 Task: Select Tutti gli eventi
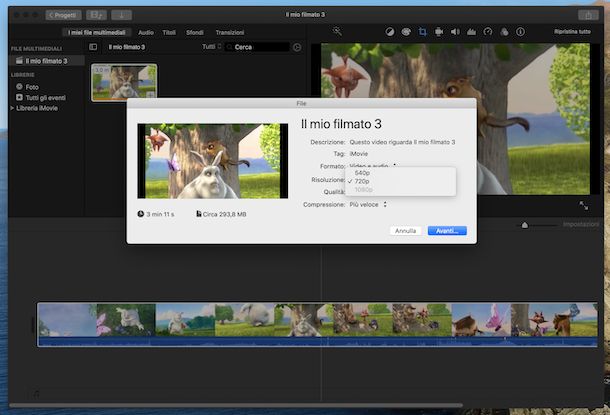(41, 98)
